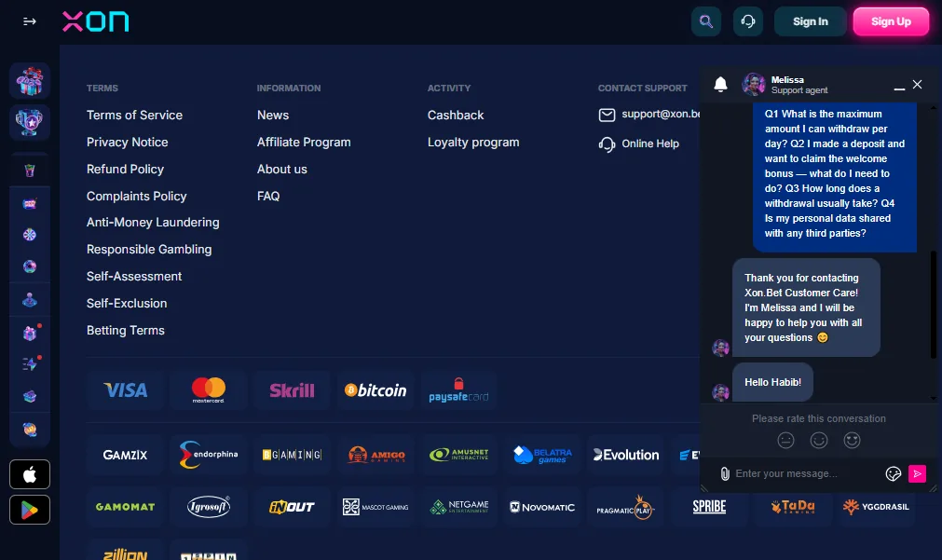Open the Gamzix provider logo

(125, 455)
